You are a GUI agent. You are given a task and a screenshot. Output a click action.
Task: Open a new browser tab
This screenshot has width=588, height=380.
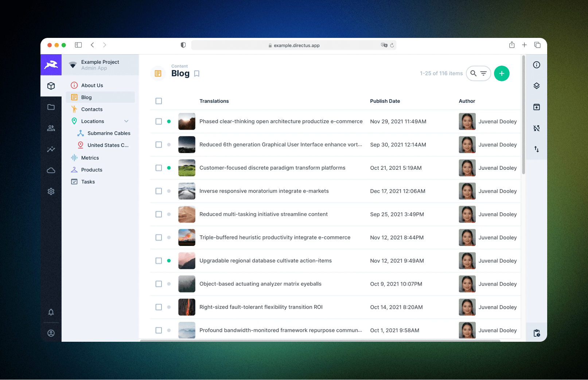coord(524,45)
